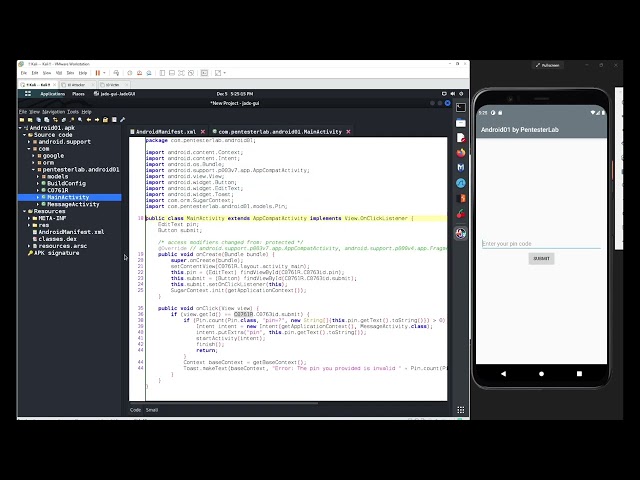
Task: Open the Kali Applications menu
Action: click(x=52, y=94)
